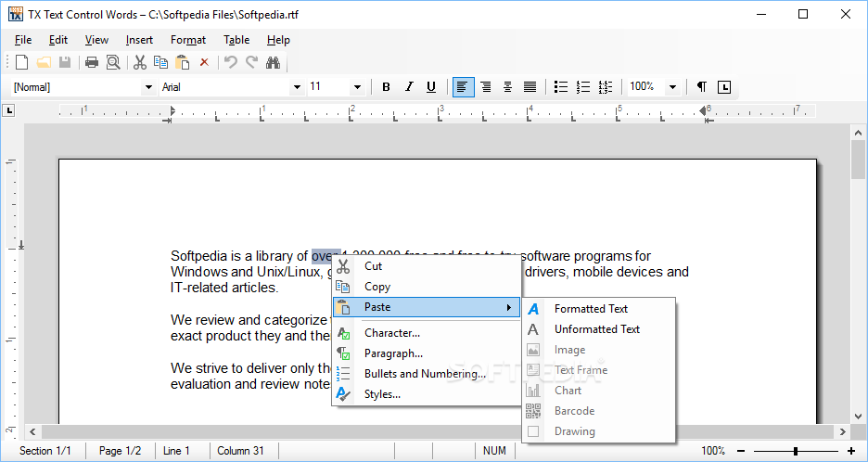Click the Line 1 status indicator
This screenshot has height=462, width=868.
pos(176,451)
